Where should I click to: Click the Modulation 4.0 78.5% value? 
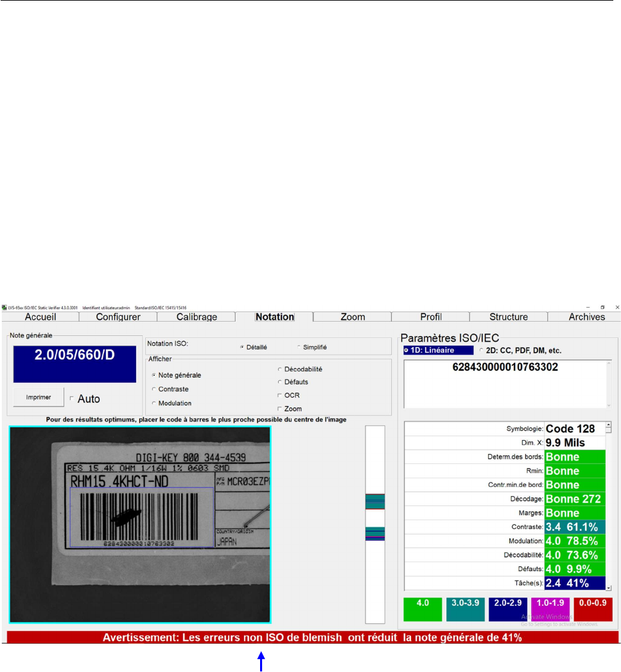pos(575,541)
